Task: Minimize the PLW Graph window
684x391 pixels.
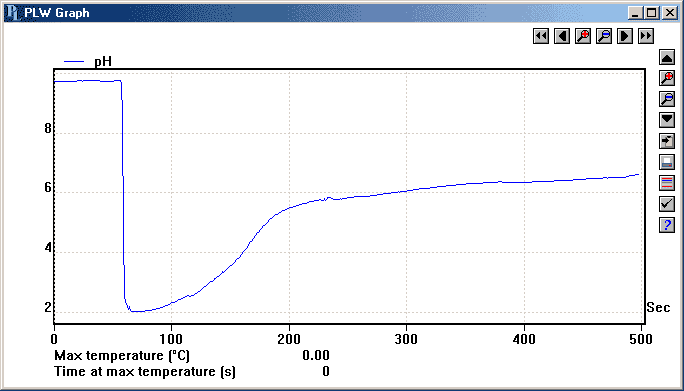Action: pyautogui.click(x=635, y=13)
